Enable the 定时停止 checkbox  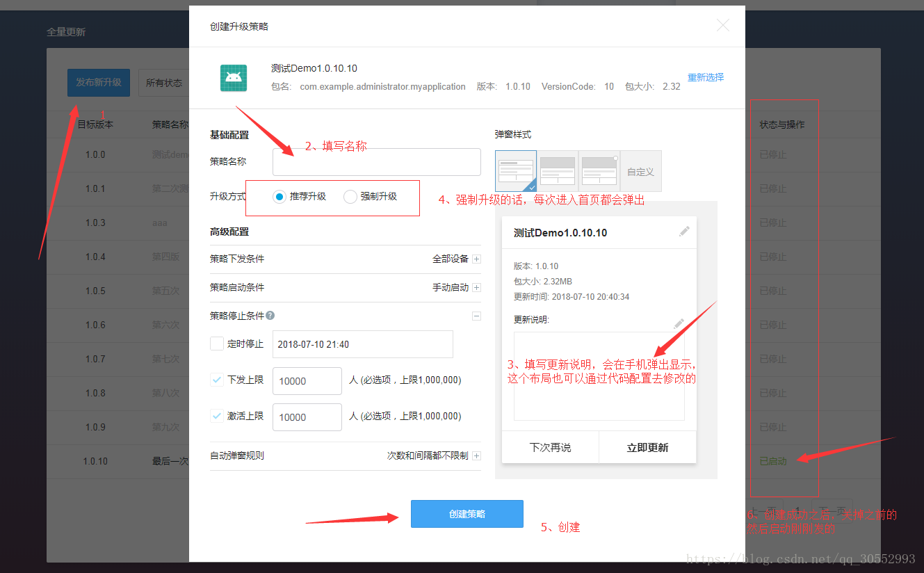click(217, 344)
